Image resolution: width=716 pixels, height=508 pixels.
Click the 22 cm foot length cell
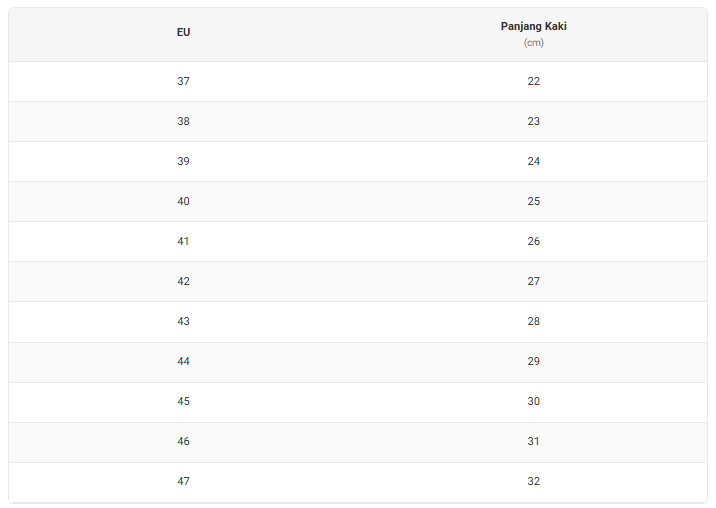tap(533, 81)
